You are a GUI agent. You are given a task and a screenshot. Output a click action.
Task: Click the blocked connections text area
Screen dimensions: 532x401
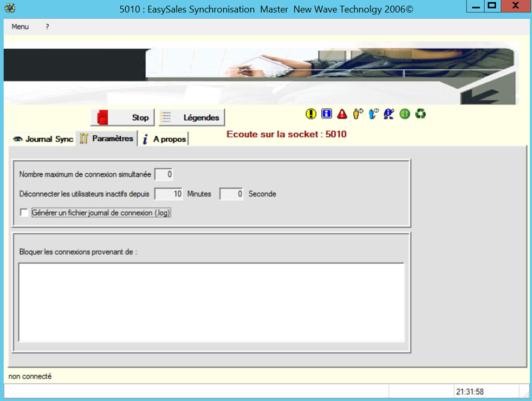tap(211, 302)
